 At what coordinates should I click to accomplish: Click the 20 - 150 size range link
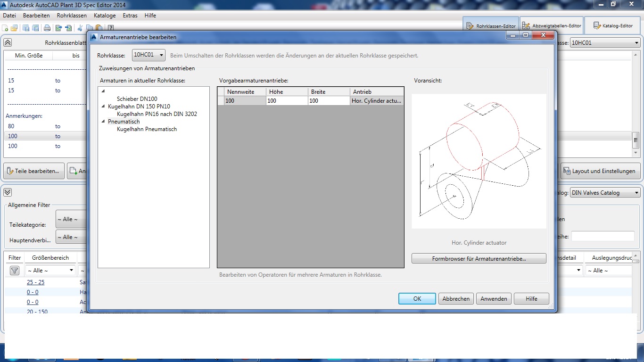pos(37,311)
